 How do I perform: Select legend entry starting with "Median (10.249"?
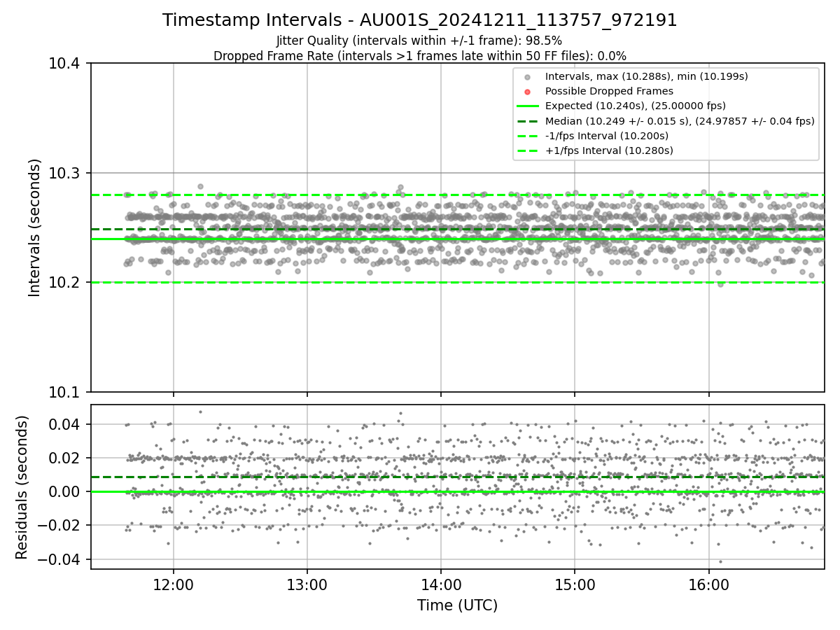click(x=680, y=121)
